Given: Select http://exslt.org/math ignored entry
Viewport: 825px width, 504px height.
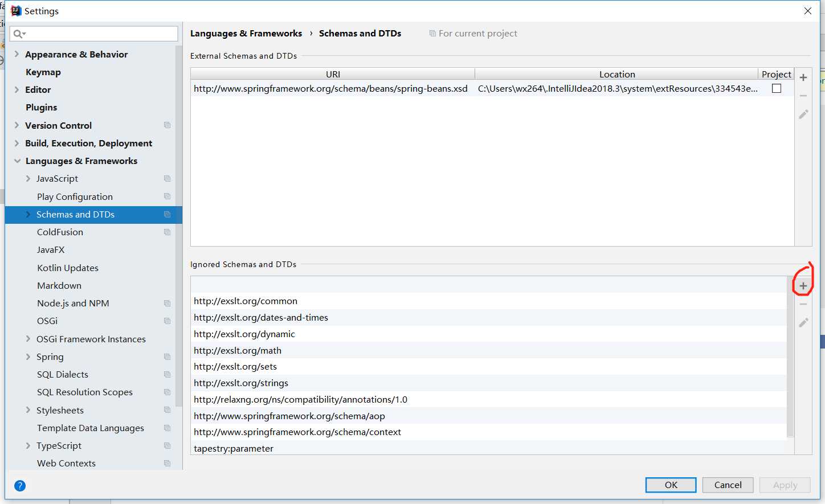Looking at the screenshot, I should [489, 350].
